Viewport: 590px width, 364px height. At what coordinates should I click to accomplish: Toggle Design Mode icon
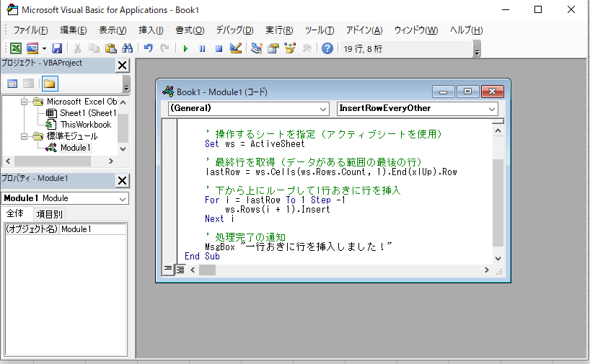(236, 48)
